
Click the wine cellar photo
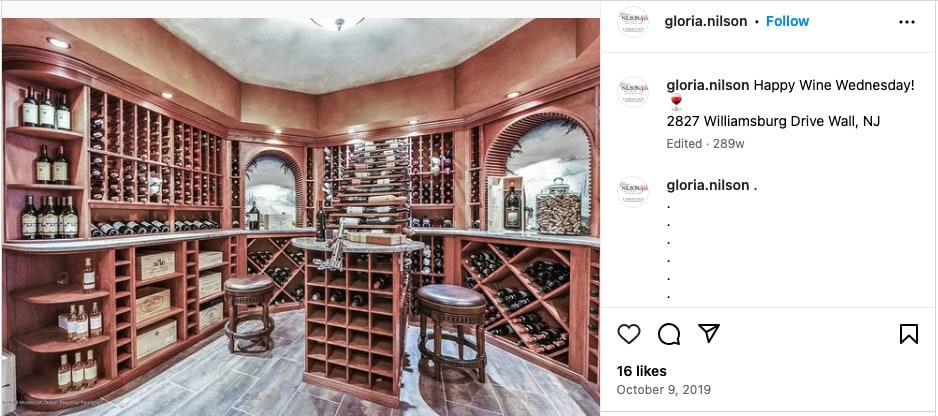[300, 217]
